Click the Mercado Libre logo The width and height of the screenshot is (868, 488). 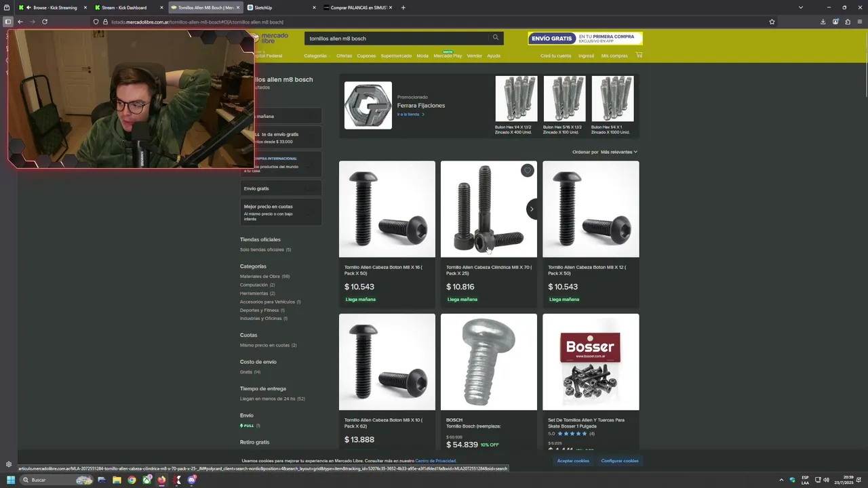(270, 38)
